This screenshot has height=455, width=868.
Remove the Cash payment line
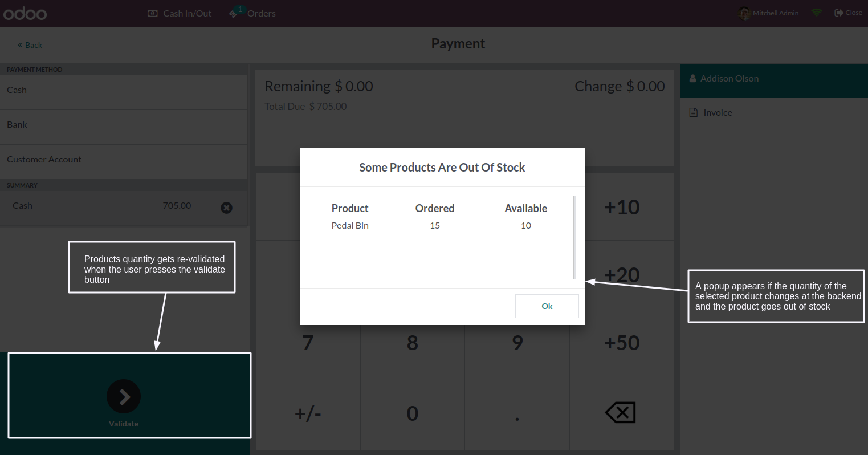(226, 208)
